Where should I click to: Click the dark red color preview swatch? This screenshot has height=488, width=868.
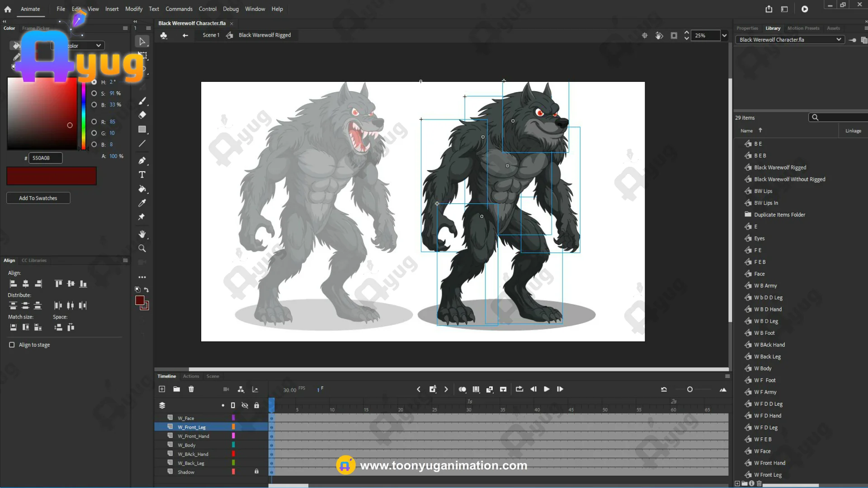coord(52,176)
